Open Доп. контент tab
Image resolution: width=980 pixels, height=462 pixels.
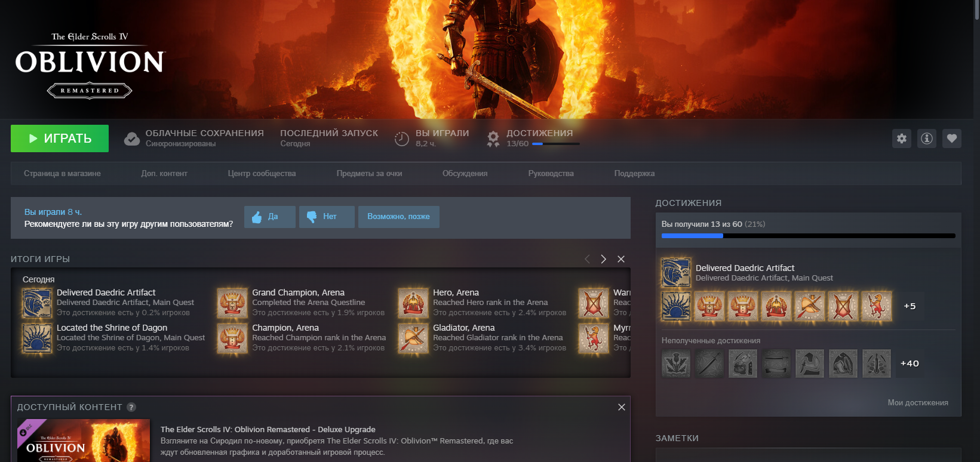[x=164, y=174]
